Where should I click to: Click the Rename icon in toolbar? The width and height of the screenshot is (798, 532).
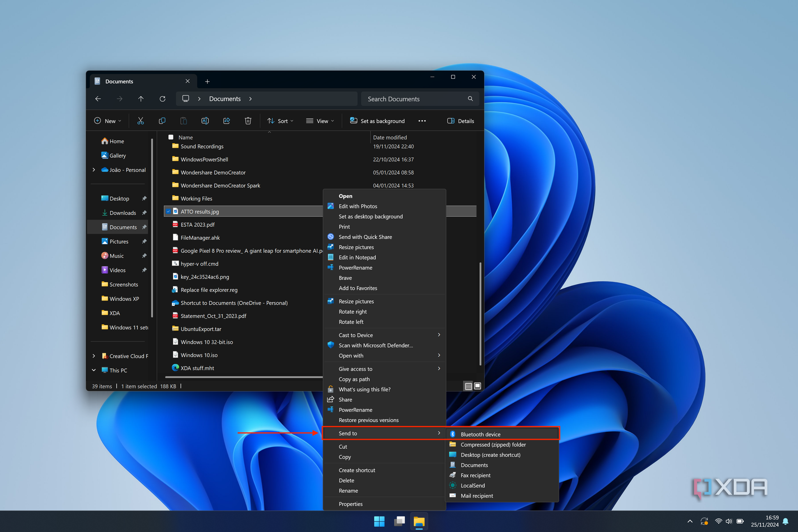coord(205,121)
